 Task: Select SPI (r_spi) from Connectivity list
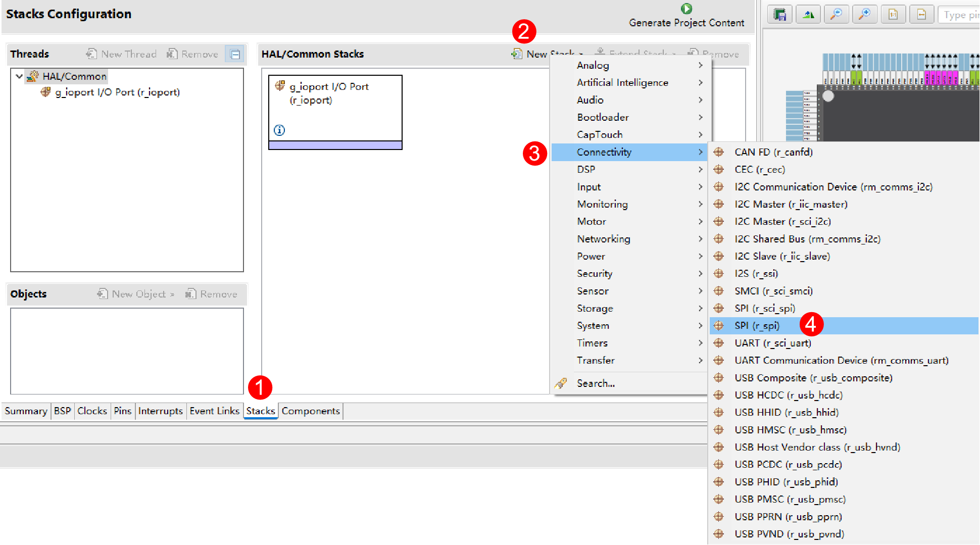click(844, 326)
